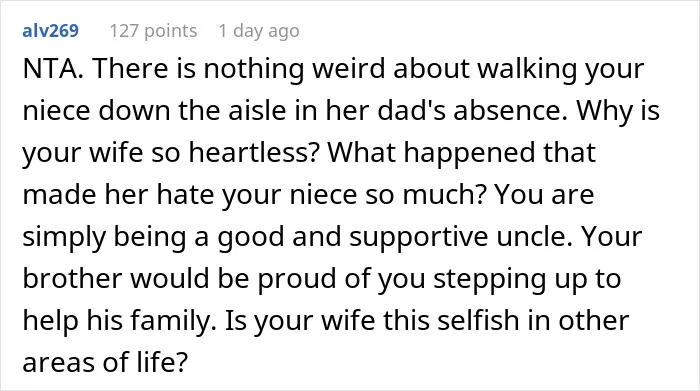Open the 1 day ago timestamp permalink

[x=259, y=31]
